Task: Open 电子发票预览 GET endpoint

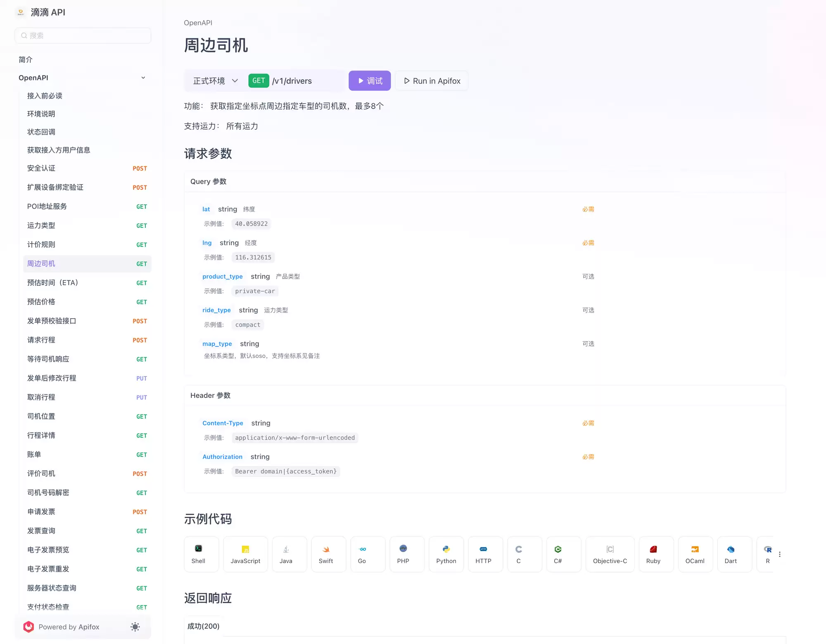Action: coord(87,550)
